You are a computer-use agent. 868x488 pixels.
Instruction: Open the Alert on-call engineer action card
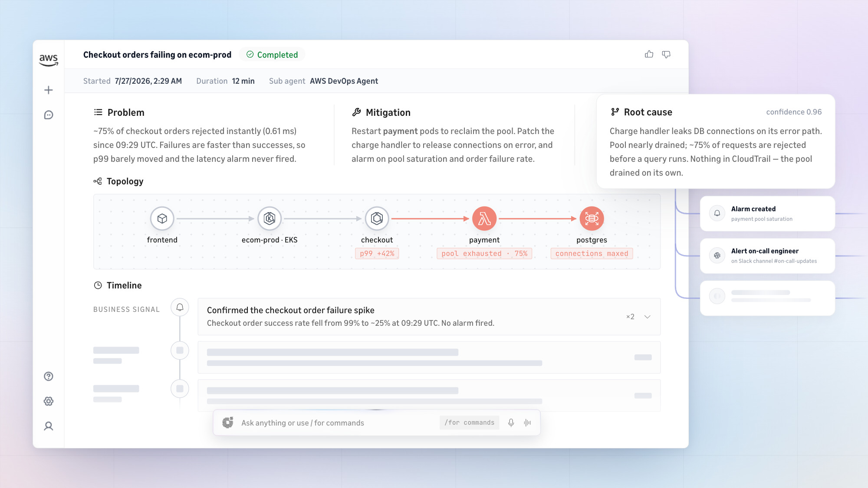coord(767,255)
